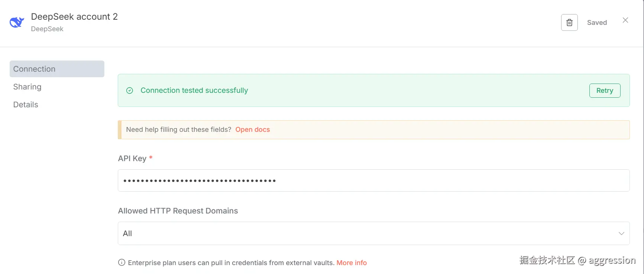Click the DeepSeek subtitle under the account name

point(47,29)
